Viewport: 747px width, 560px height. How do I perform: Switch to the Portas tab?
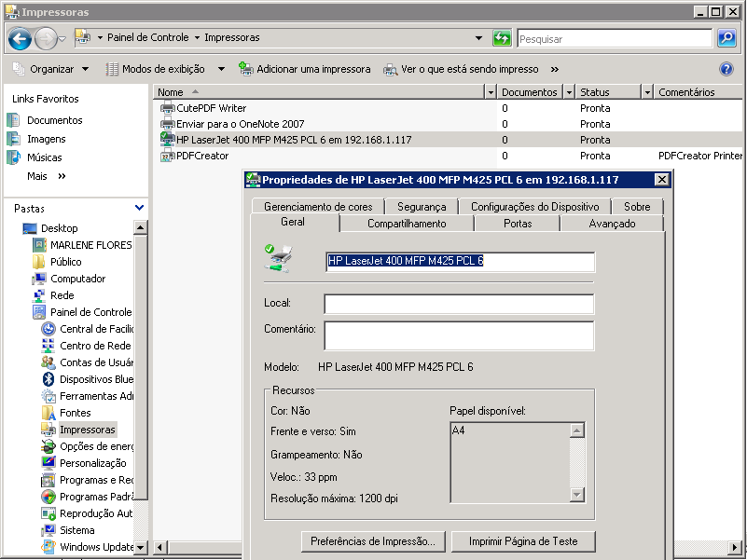tap(518, 224)
